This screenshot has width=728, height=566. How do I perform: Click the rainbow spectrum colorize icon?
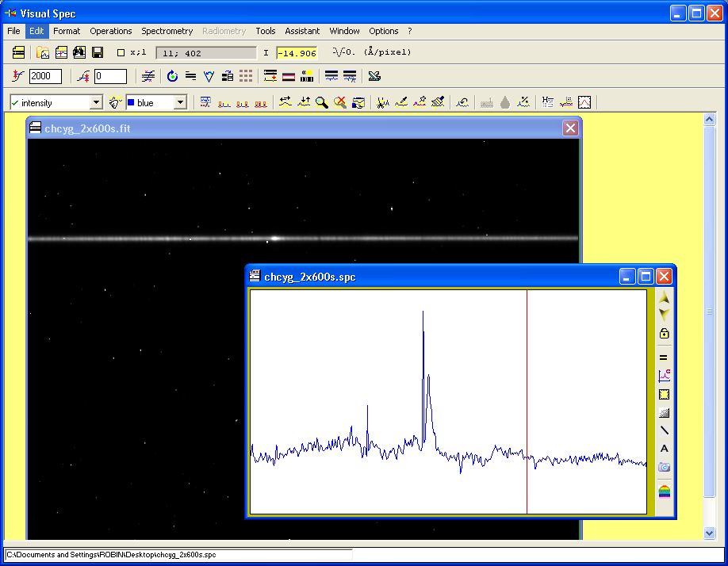(x=664, y=491)
